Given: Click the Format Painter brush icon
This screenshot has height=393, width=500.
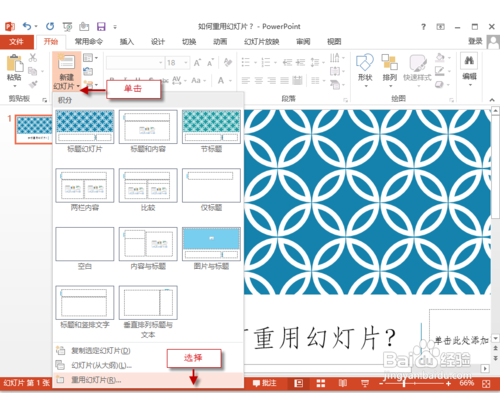Looking at the screenshot, I should (33, 85).
